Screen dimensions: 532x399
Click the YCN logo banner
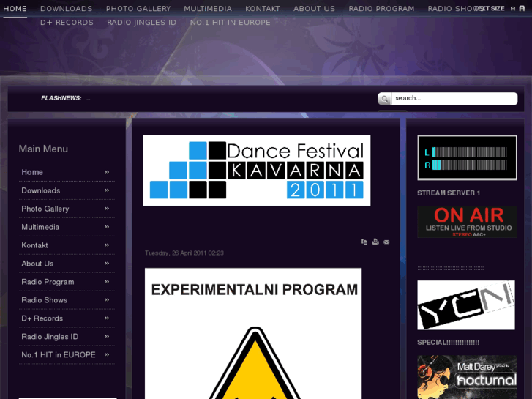[466, 305]
